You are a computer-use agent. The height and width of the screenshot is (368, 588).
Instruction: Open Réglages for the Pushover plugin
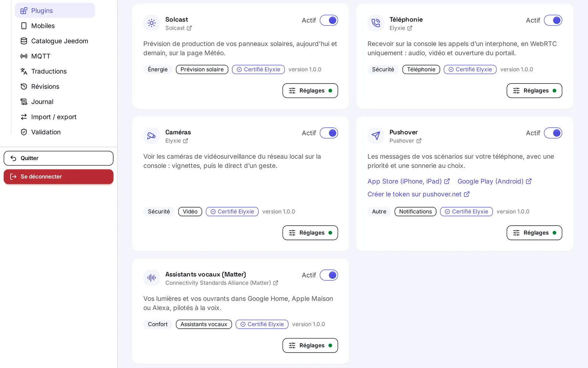click(534, 233)
